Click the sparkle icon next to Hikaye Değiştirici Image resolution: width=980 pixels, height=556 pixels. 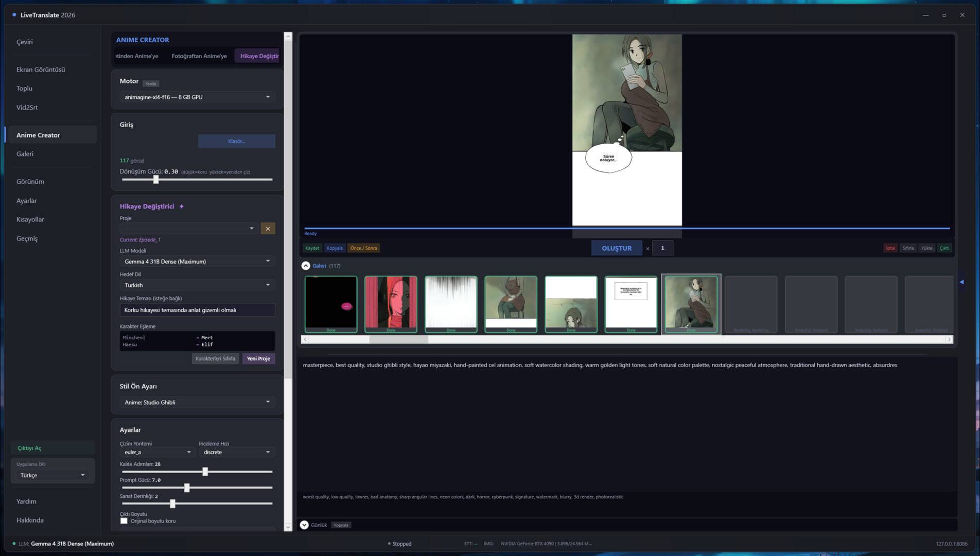coord(182,206)
